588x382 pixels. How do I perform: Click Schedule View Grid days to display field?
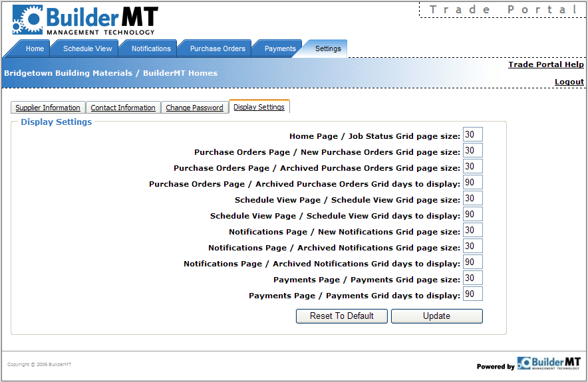tap(472, 214)
